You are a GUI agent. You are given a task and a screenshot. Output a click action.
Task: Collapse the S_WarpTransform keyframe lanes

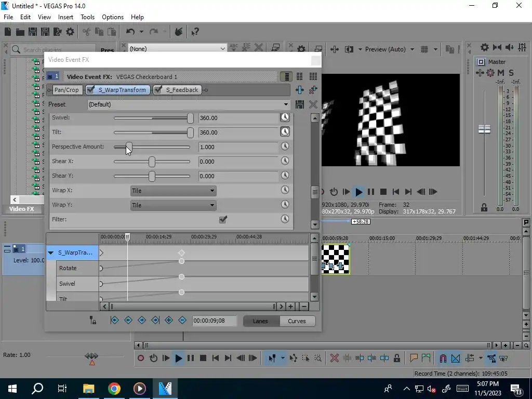[x=51, y=253]
